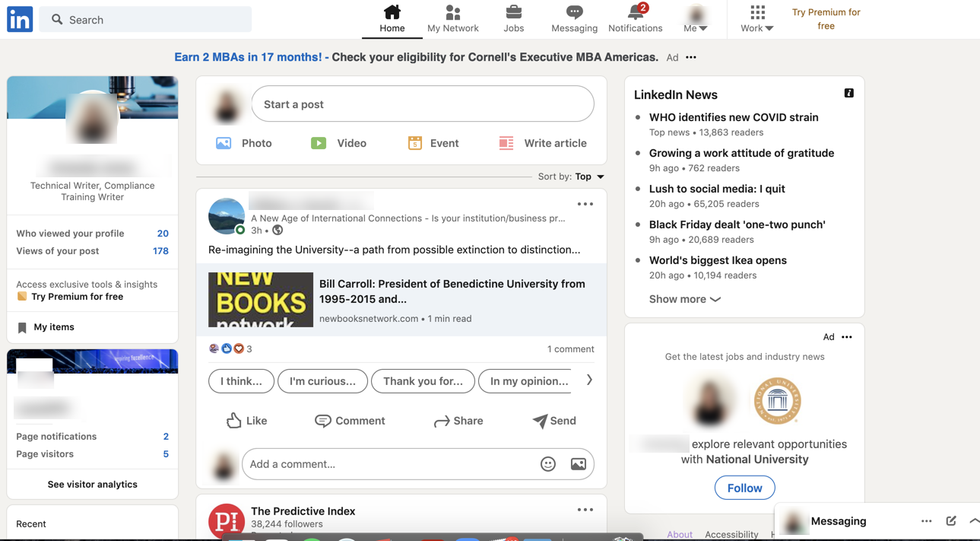Image resolution: width=980 pixels, height=541 pixels.
Task: Open See visitor analytics
Action: pos(92,484)
